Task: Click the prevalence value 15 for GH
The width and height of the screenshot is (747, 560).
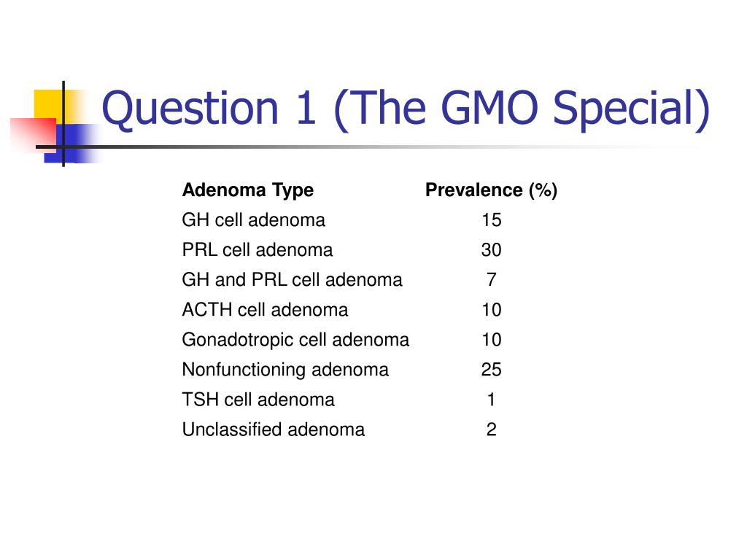Action: point(491,220)
